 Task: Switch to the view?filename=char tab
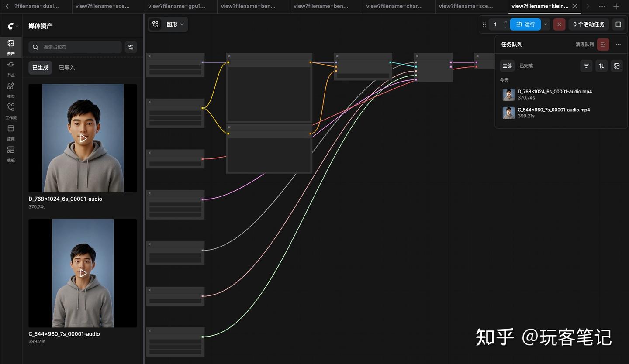click(399, 6)
